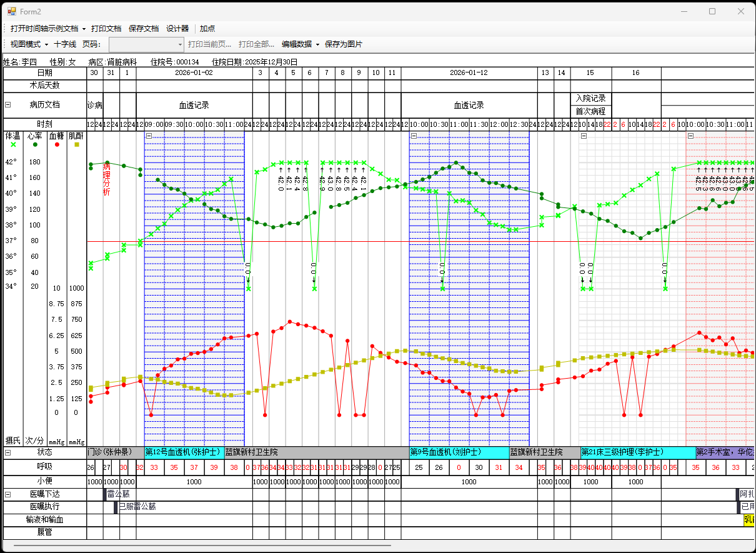756x553 pixels.
Task: Collapse the 病历文档 row group
Action: [8, 105]
